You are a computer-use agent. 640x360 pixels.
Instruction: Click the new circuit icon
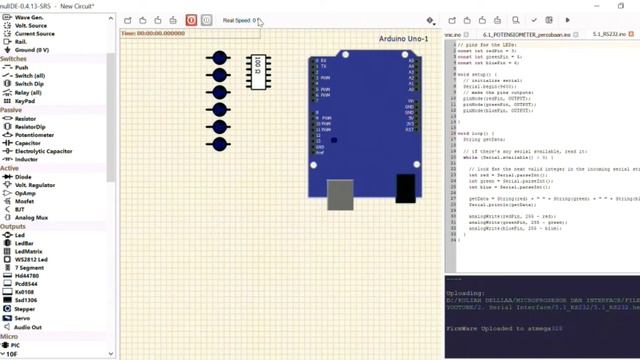(128, 20)
